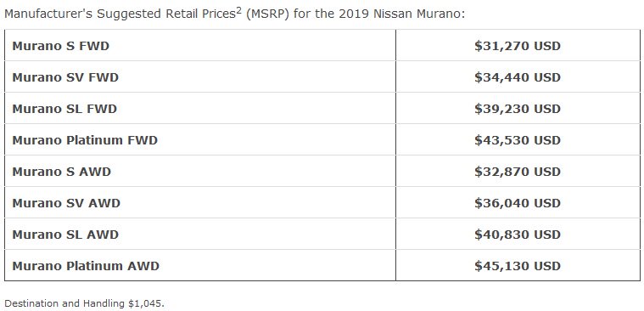Click the $36,040 USD price
This screenshot has width=644, height=311.
pyautogui.click(x=518, y=203)
